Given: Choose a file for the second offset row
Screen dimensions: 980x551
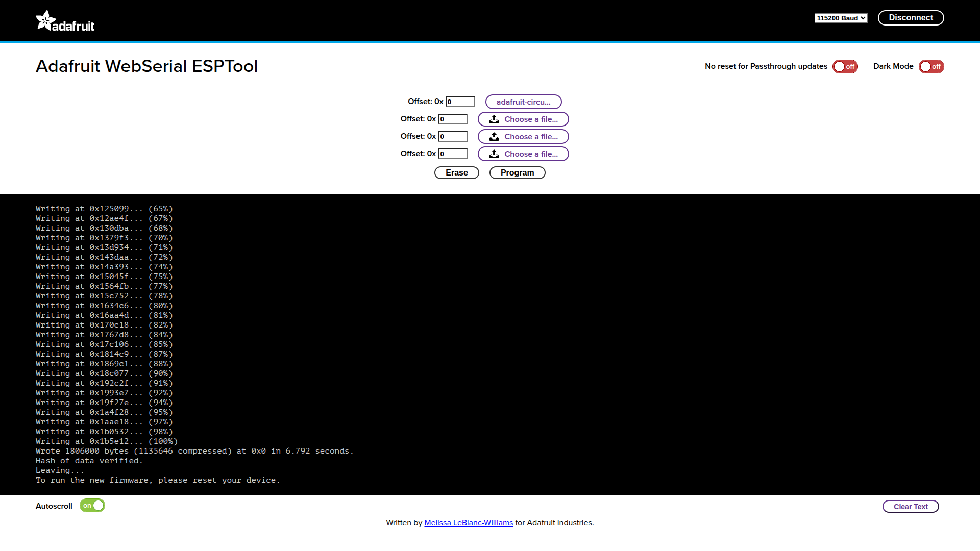Looking at the screenshot, I should 523,119.
